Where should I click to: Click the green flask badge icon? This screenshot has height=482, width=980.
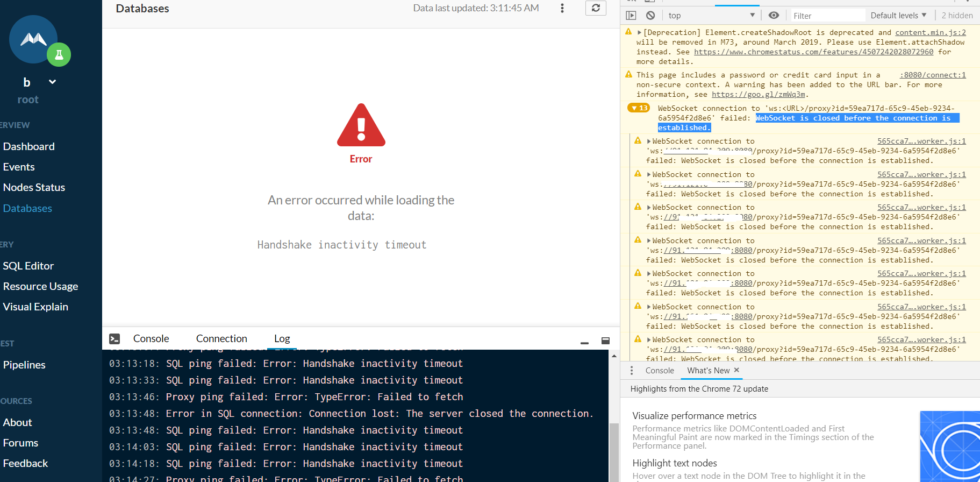point(59,55)
